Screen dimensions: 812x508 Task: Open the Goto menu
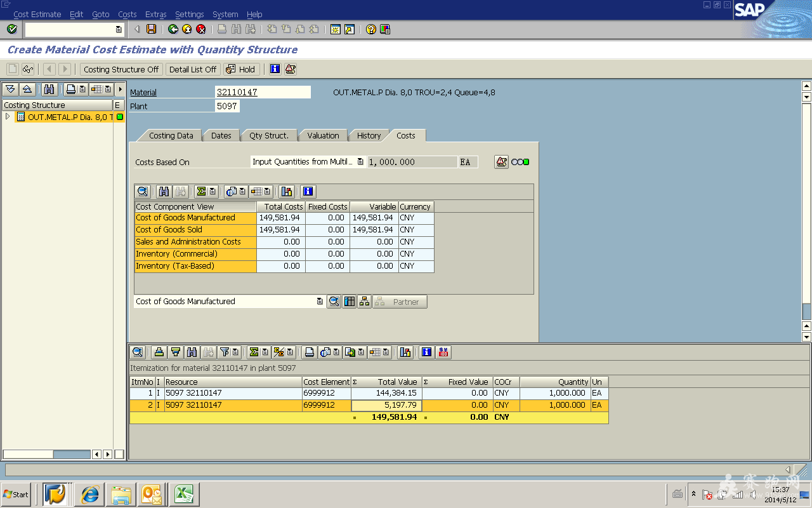tap(101, 14)
